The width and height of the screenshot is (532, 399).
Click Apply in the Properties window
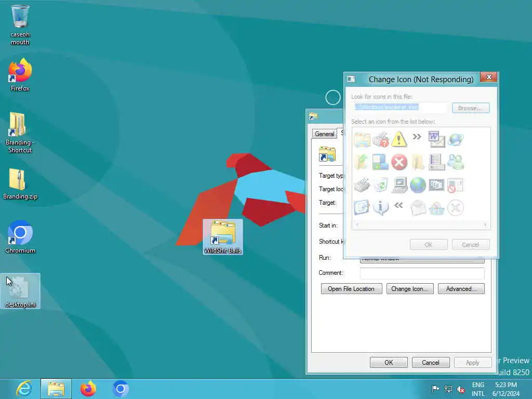tap(472, 362)
